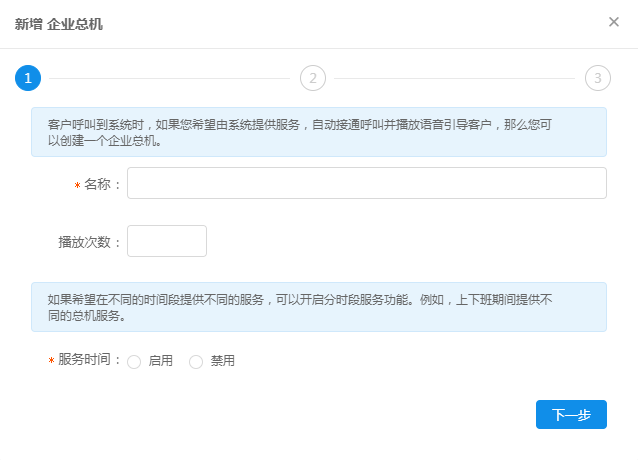Click progress line between steps 1 and 2
638x460 pixels.
[x=170, y=78]
